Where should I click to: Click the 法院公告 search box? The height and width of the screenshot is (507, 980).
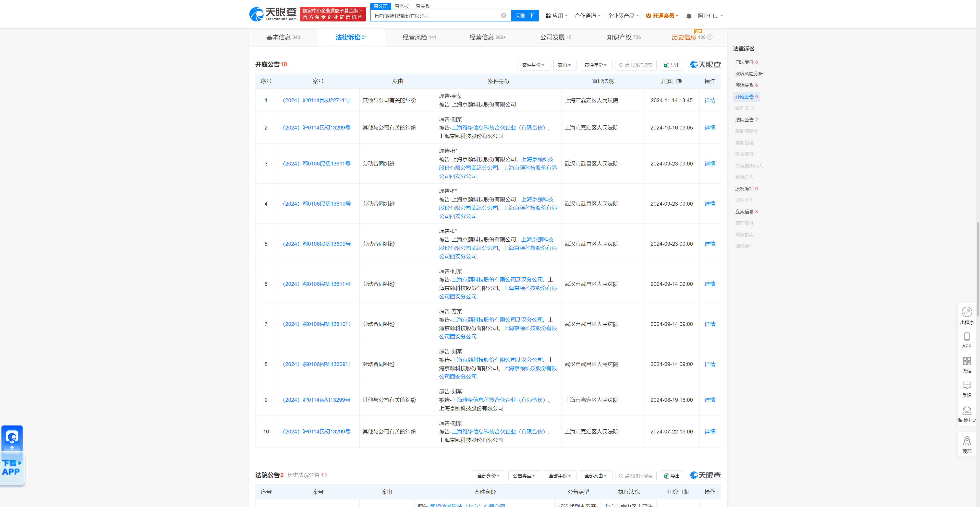click(636, 476)
